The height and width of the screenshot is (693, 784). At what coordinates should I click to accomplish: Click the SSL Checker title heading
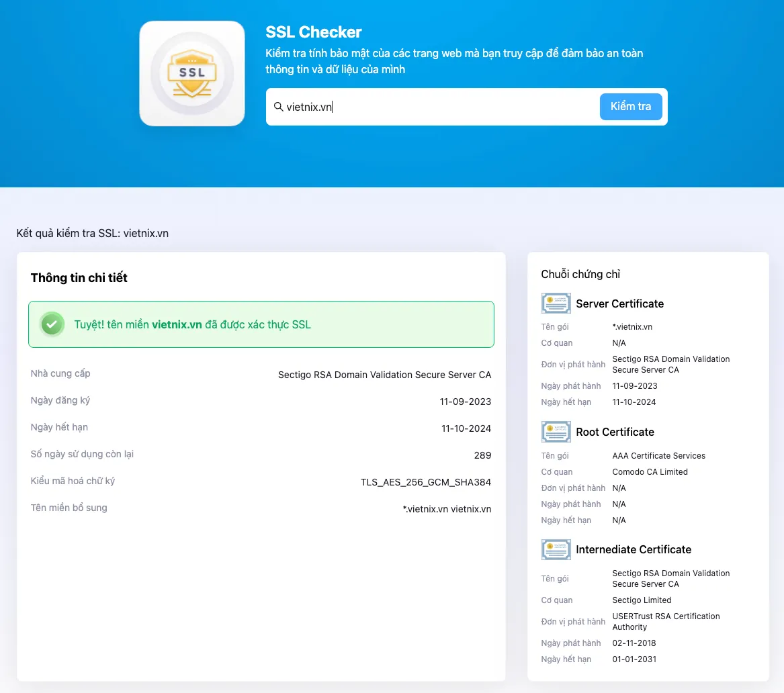tap(313, 32)
